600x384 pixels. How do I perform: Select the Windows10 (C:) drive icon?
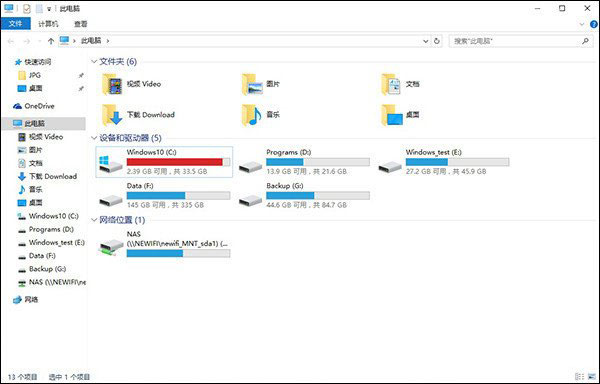coord(110,164)
